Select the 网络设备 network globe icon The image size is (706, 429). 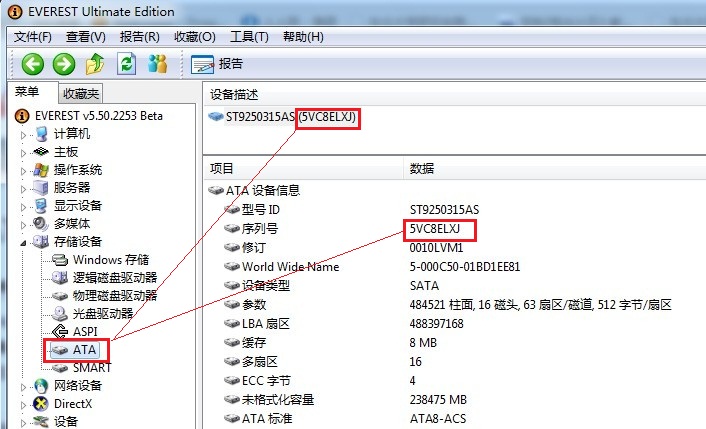coord(41,386)
